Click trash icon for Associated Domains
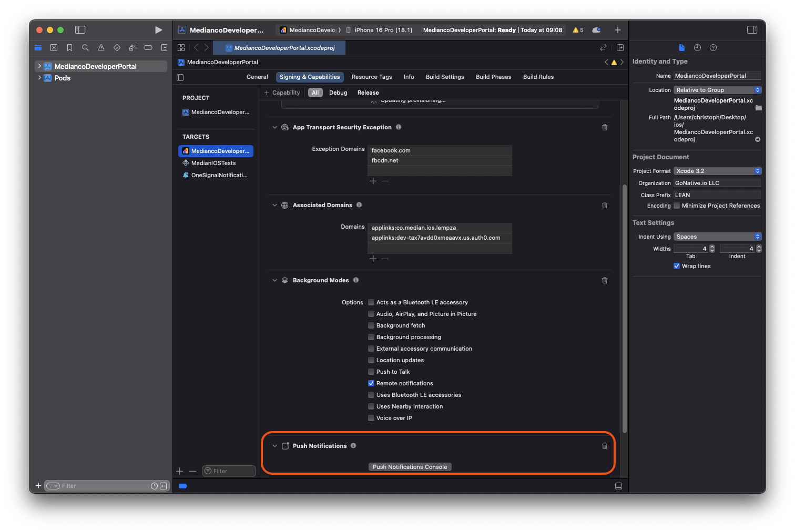The height and width of the screenshot is (532, 795). point(605,205)
